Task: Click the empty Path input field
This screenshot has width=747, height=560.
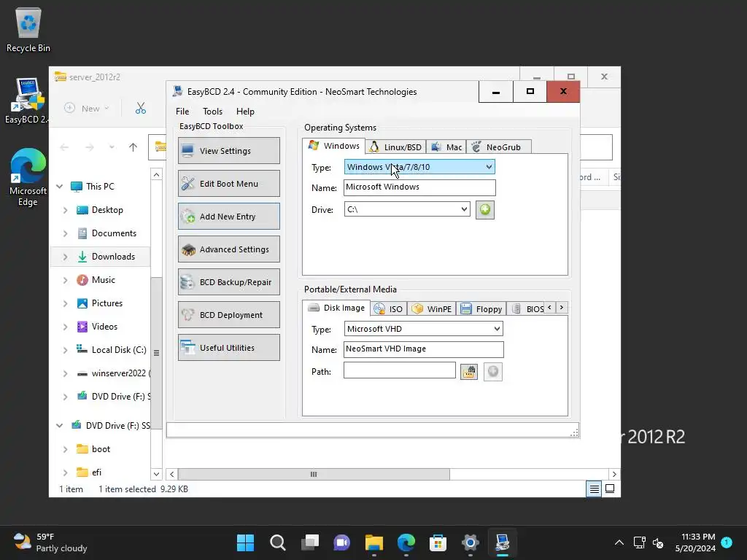Action: [399, 370]
